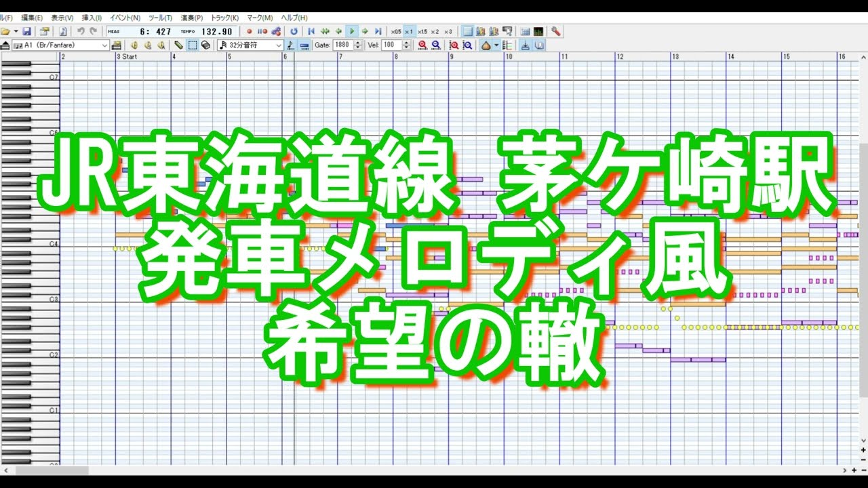Click the third yellow speaker icon
Image resolution: width=868 pixels, height=488 pixels.
pyautogui.click(x=161, y=45)
